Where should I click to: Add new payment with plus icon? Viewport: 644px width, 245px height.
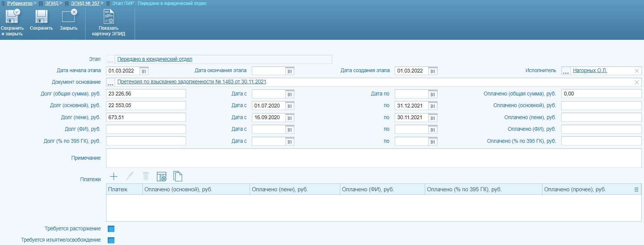click(x=114, y=176)
